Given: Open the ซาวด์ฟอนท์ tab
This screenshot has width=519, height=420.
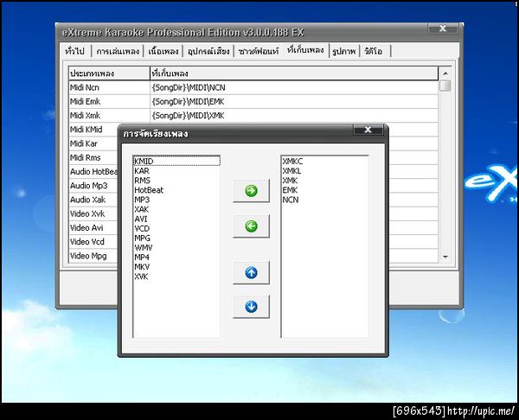Looking at the screenshot, I should [x=259, y=51].
